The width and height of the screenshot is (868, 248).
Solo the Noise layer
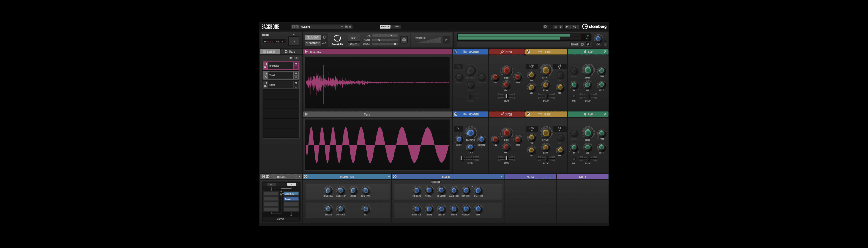296,87
